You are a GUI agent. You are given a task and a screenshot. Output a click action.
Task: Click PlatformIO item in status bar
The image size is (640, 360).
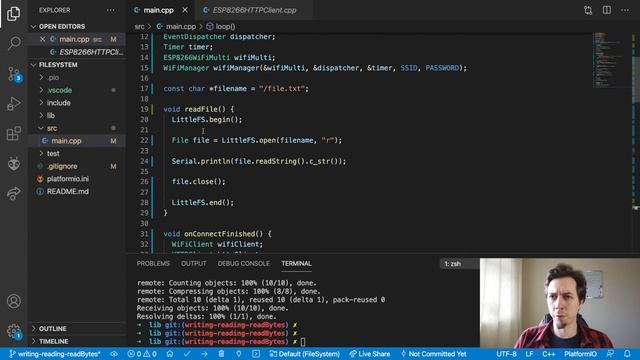[580, 354]
